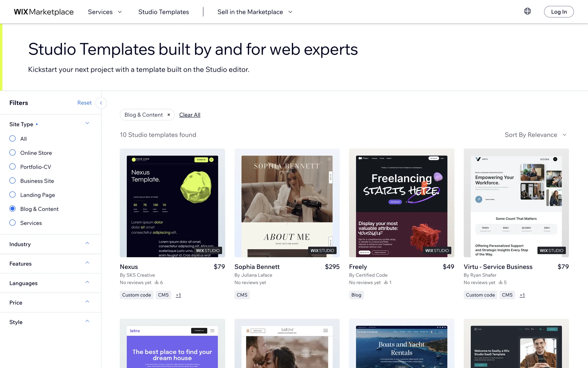The width and height of the screenshot is (588, 368).
Task: Choose the Landing Page radio button
Action: pyautogui.click(x=13, y=195)
